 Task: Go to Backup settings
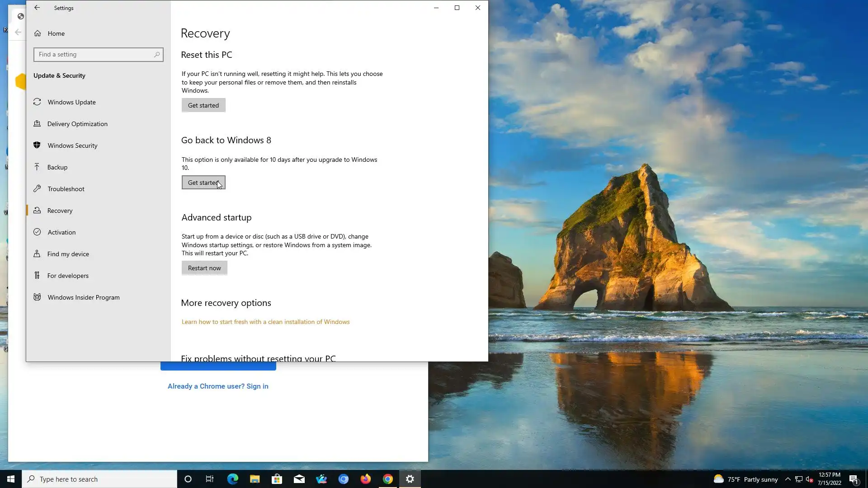click(57, 167)
